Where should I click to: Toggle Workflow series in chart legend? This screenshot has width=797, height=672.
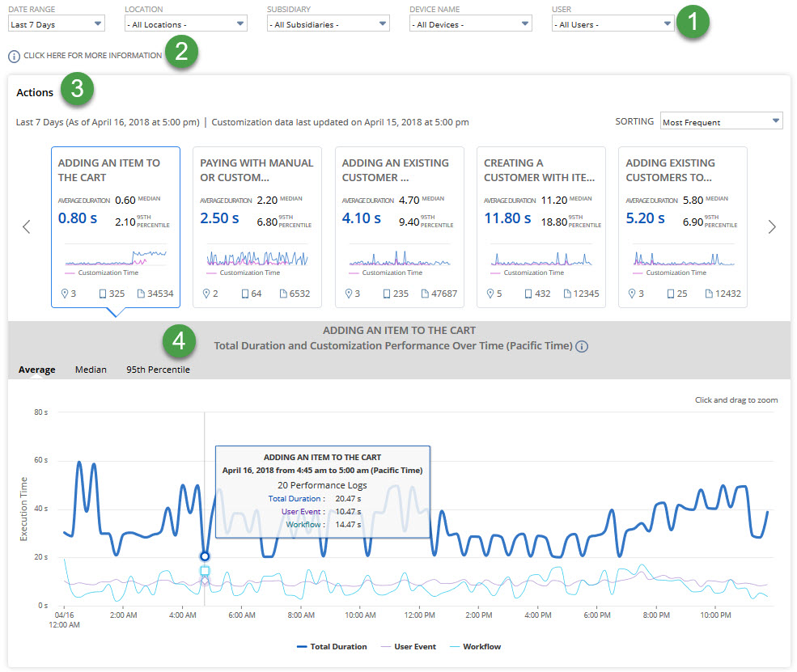(x=475, y=647)
